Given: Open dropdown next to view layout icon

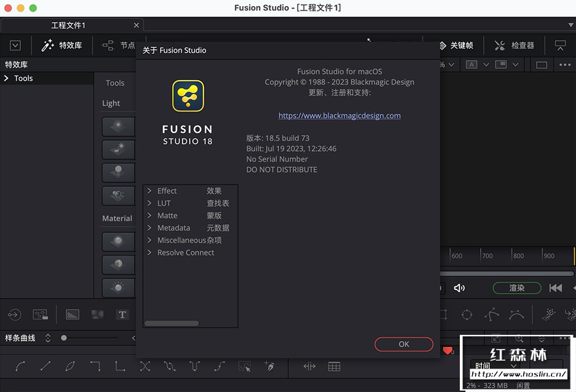Looking at the screenshot, I should [515, 65].
